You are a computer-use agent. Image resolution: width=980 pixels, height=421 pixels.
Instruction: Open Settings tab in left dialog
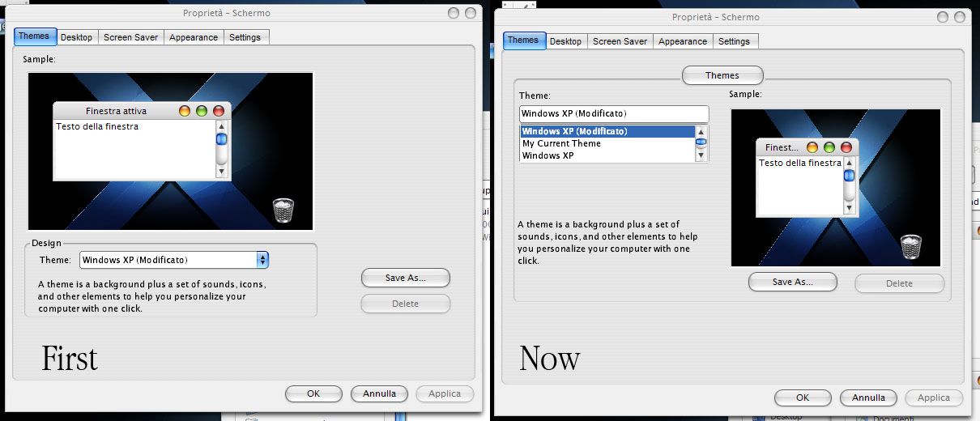(x=245, y=37)
